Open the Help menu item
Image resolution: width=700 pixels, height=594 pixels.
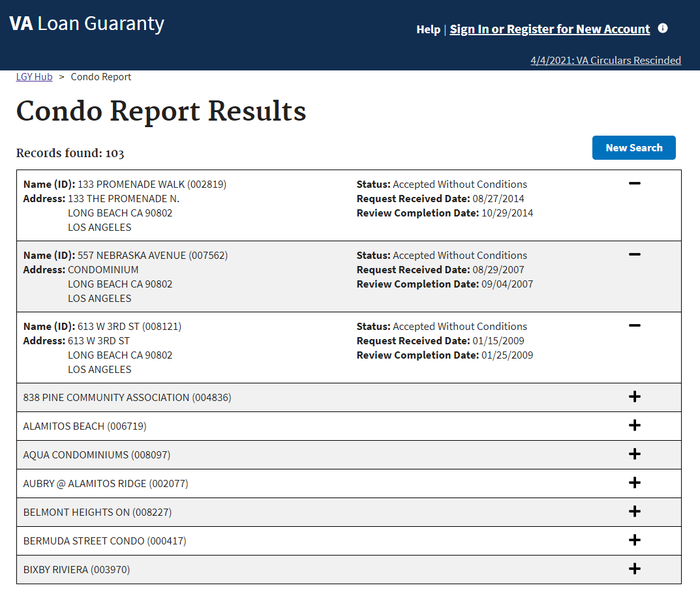click(428, 29)
